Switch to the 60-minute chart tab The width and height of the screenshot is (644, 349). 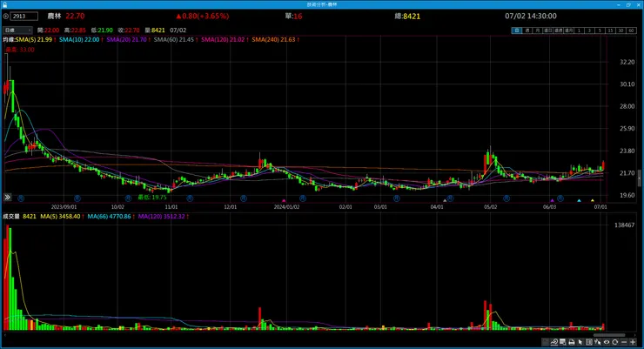tap(632, 30)
